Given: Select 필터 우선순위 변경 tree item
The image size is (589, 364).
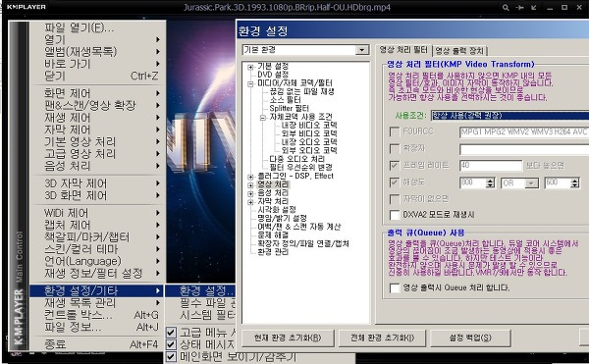Looking at the screenshot, I should click(x=300, y=168).
